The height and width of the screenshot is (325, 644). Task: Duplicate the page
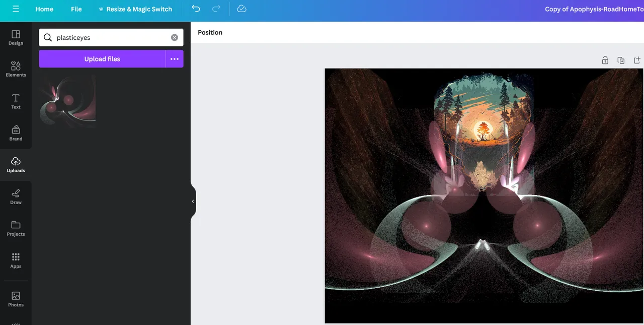point(621,60)
